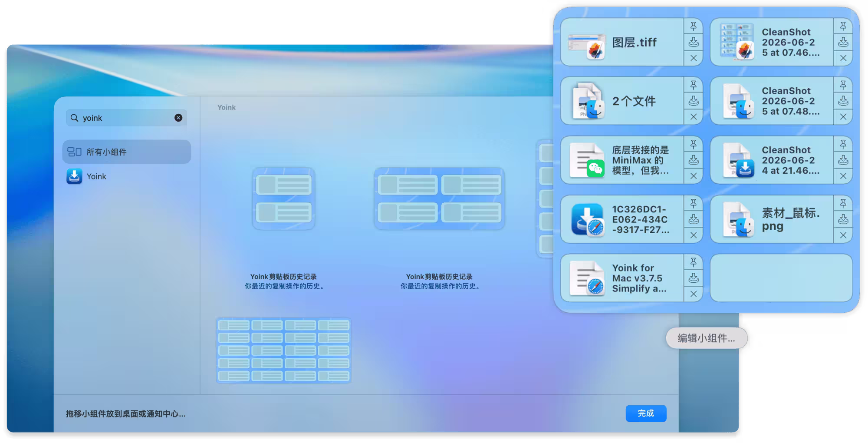The image size is (868, 443).
Task: Download the 素材_鼠标.png item
Action: click(843, 219)
